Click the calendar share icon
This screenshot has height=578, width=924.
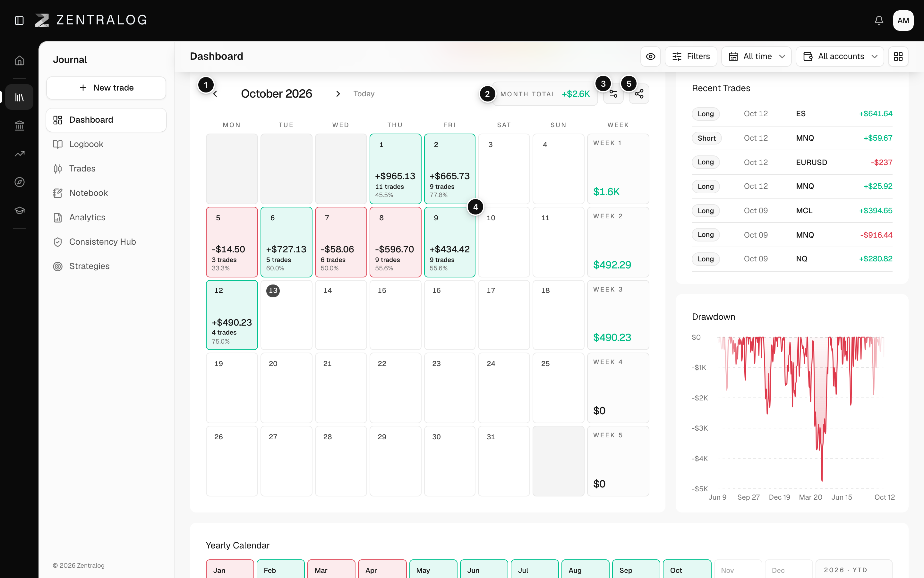[x=639, y=94]
